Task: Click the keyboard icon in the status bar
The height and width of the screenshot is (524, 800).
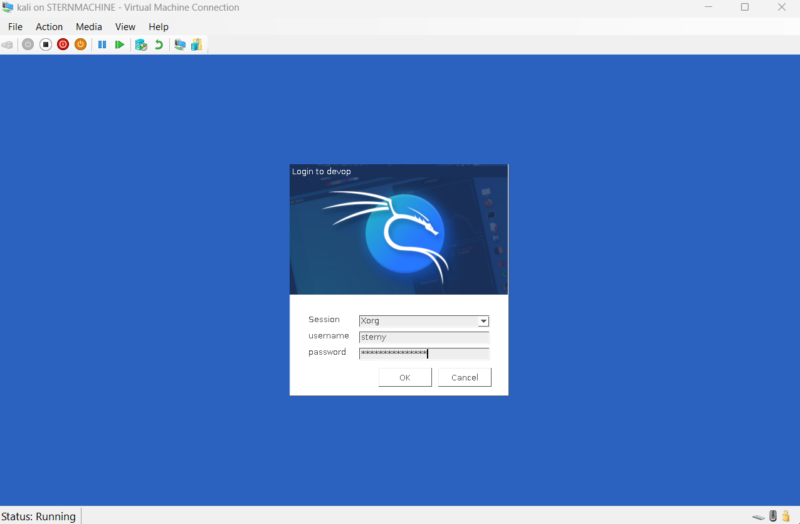Action: click(758, 517)
